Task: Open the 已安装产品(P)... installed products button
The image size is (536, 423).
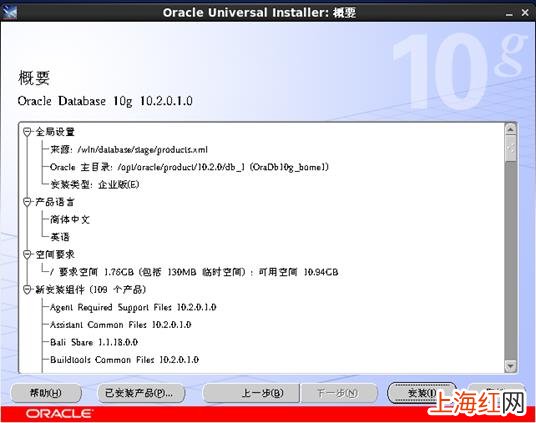Action: click(x=141, y=393)
